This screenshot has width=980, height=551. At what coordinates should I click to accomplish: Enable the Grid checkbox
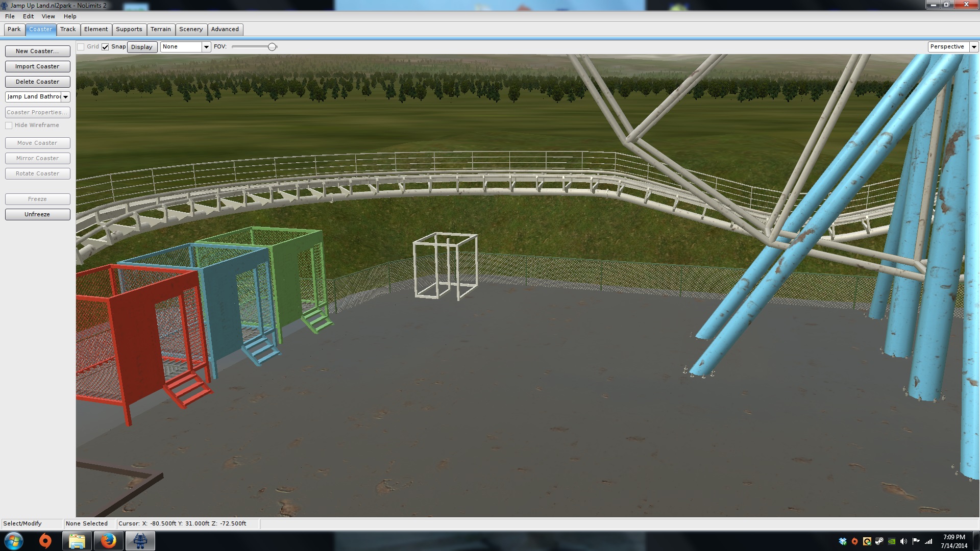tap(81, 47)
